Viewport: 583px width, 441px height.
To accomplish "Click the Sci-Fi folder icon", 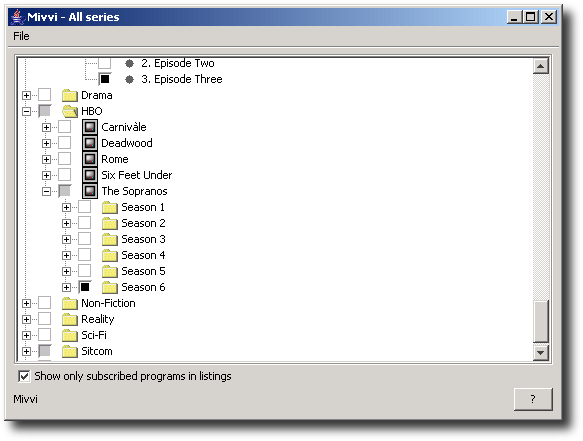I will 70,335.
